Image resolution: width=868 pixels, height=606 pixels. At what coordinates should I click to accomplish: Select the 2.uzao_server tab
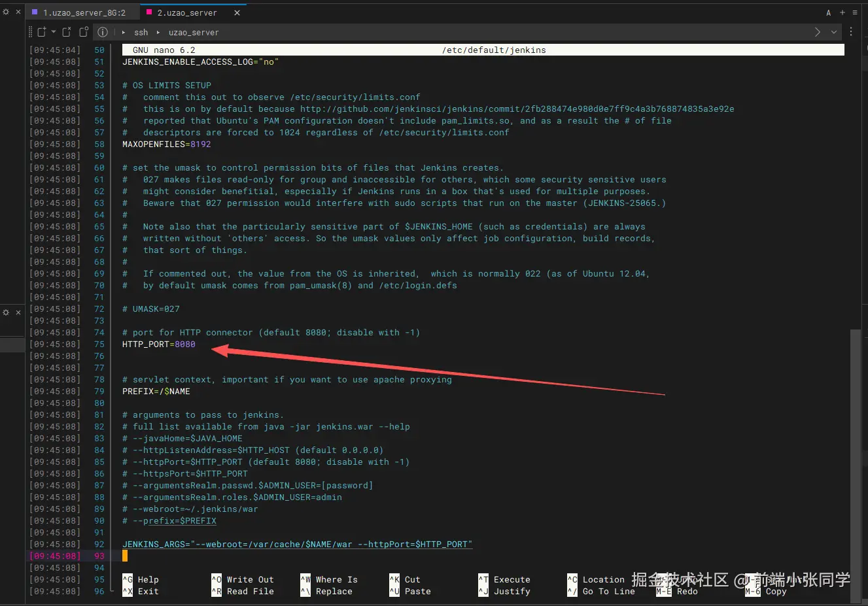pyautogui.click(x=186, y=12)
